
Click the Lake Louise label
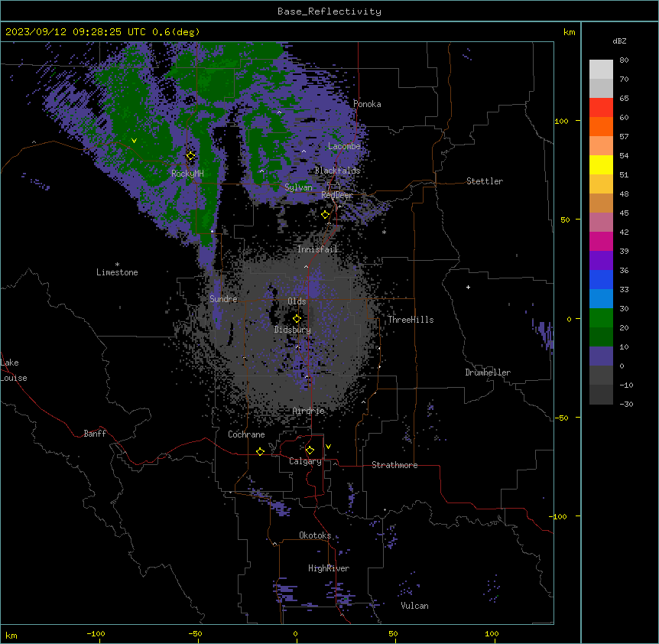14,370
